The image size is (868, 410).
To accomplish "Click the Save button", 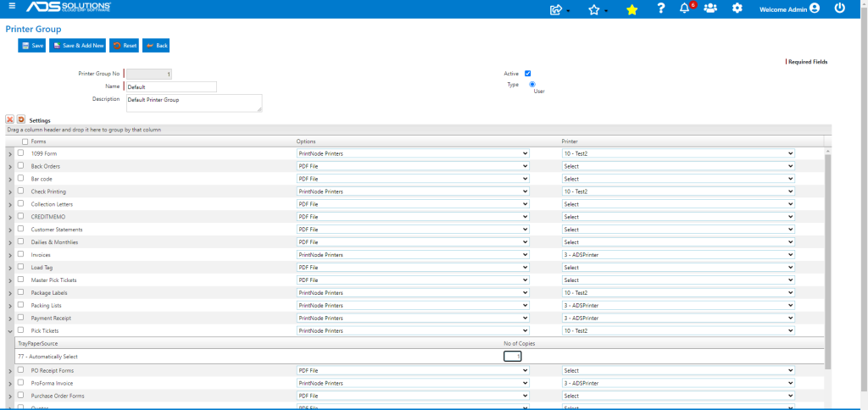I will (31, 46).
